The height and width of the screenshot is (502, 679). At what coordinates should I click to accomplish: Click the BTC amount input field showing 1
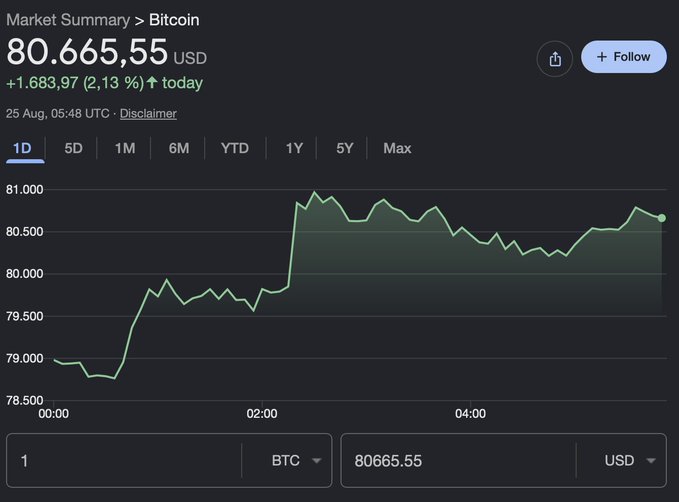[124, 460]
